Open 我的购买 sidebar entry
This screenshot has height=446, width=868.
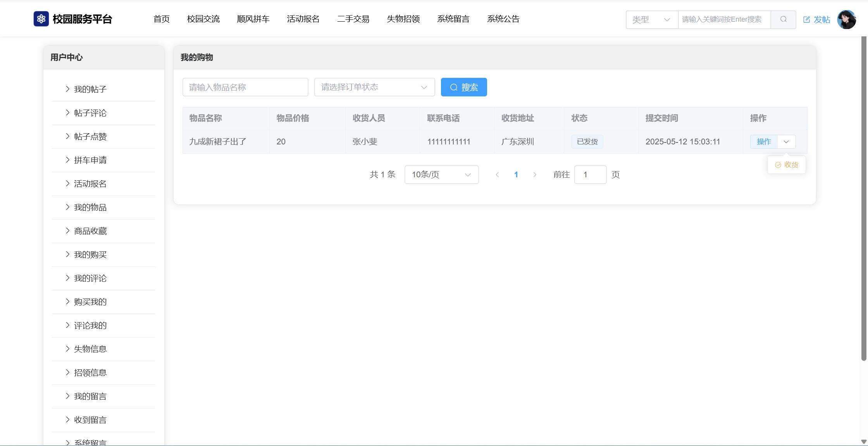(x=90, y=255)
